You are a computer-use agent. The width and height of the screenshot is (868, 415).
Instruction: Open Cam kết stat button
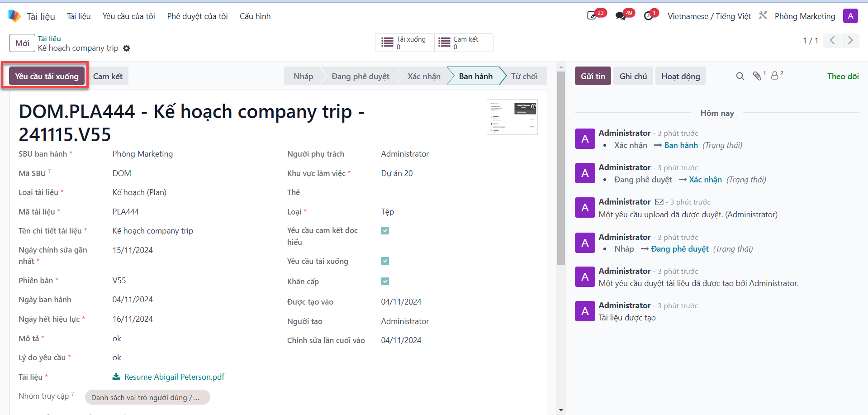tap(464, 43)
